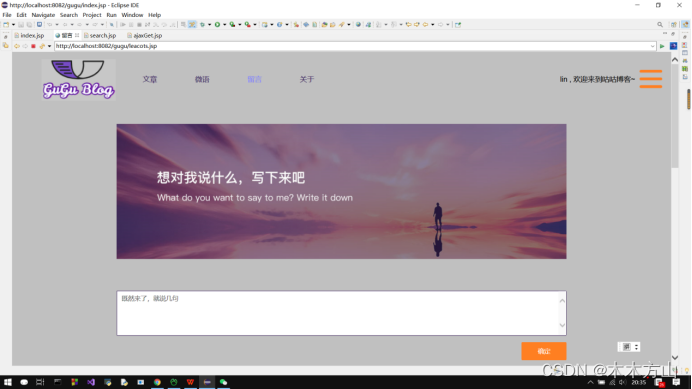
Task: Open the Run launch dropdown arrow
Action: (224, 25)
